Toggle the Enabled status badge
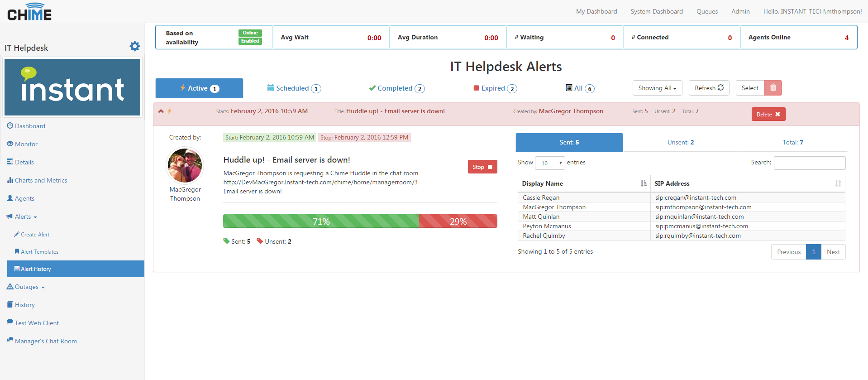868x380 pixels. pos(250,41)
